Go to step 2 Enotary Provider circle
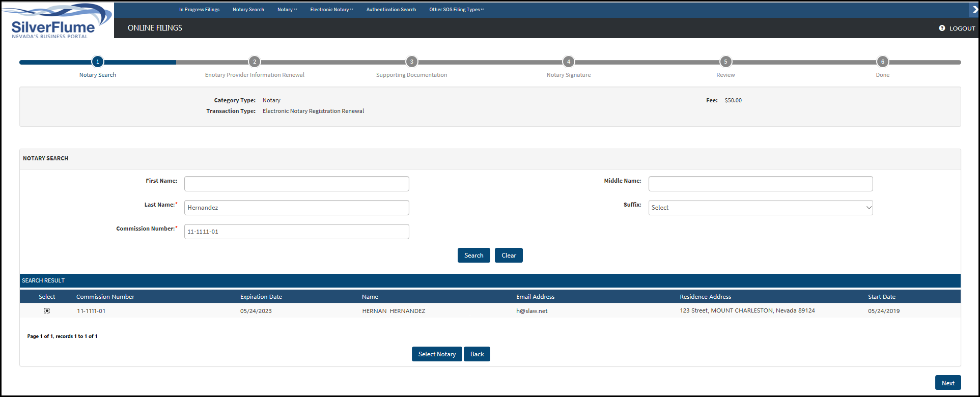The image size is (980, 397). click(x=255, y=62)
